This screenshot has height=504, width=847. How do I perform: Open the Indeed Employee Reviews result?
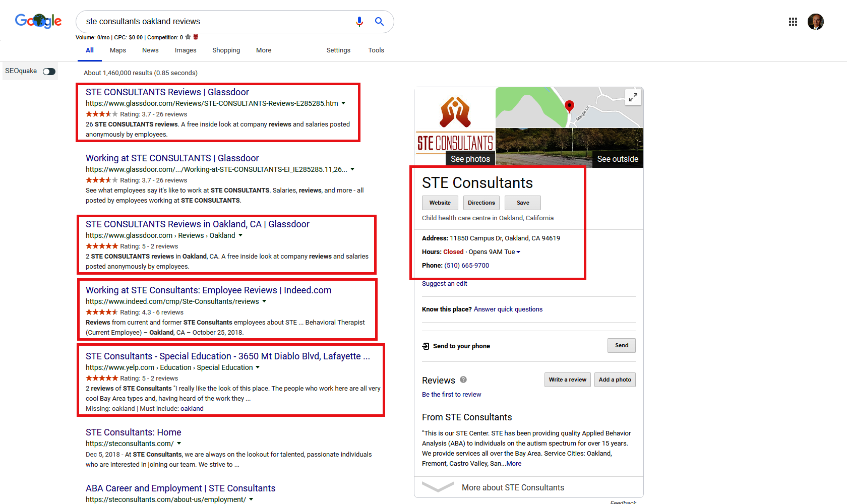[x=209, y=290]
